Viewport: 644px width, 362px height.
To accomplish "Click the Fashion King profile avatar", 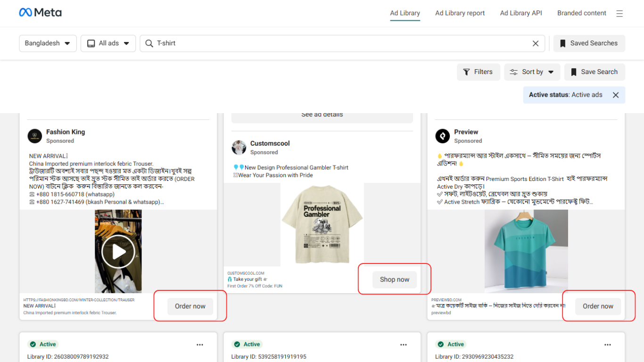I will pyautogui.click(x=35, y=136).
